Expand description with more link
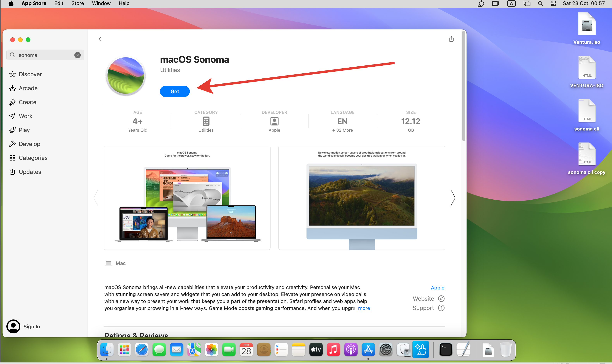Viewport: 612px width, 364px height. coord(364,308)
